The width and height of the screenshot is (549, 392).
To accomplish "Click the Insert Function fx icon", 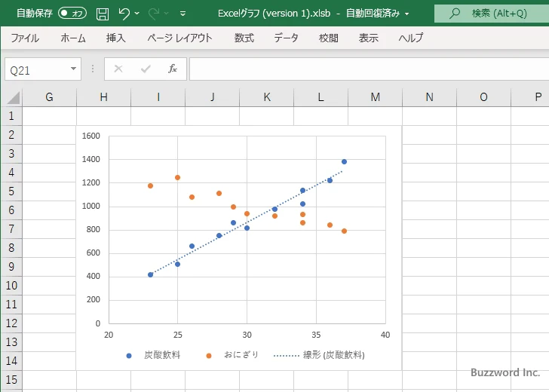I will [173, 69].
